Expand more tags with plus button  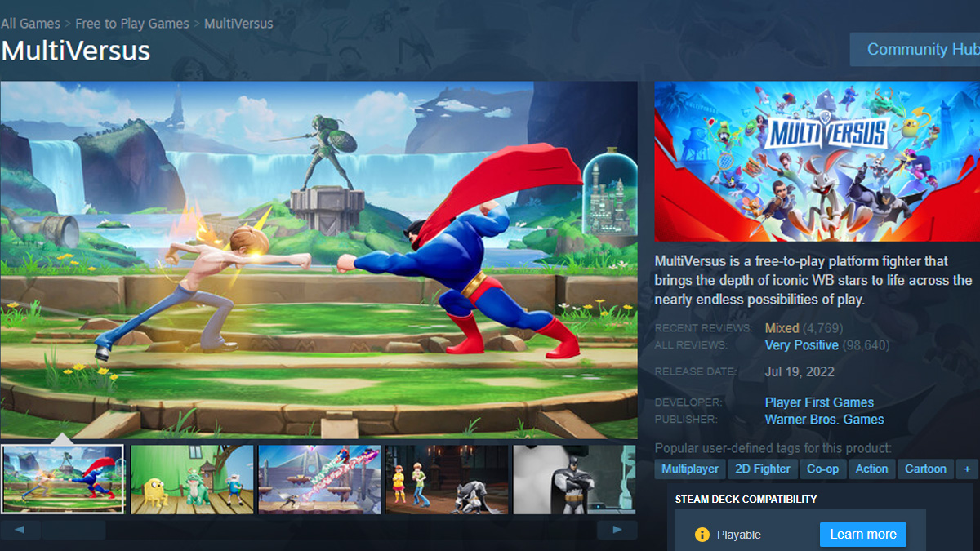click(967, 469)
